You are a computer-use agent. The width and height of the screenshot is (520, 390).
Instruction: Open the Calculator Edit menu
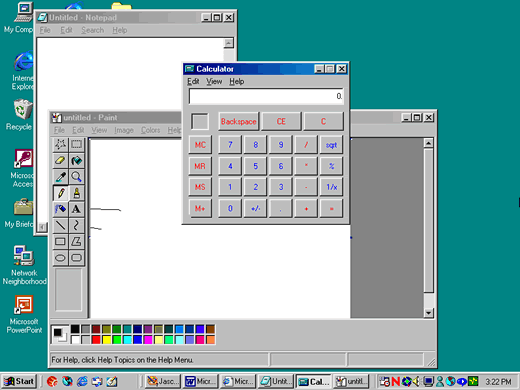pos(193,81)
